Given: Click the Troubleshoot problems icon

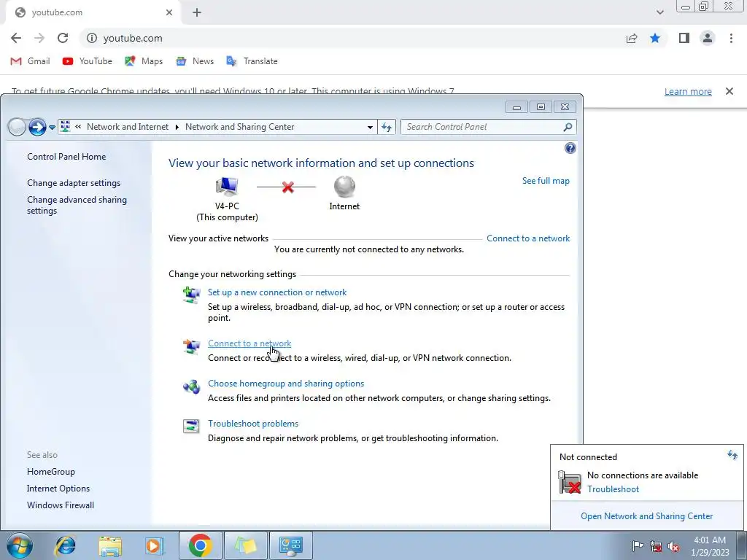Looking at the screenshot, I should point(192,426).
